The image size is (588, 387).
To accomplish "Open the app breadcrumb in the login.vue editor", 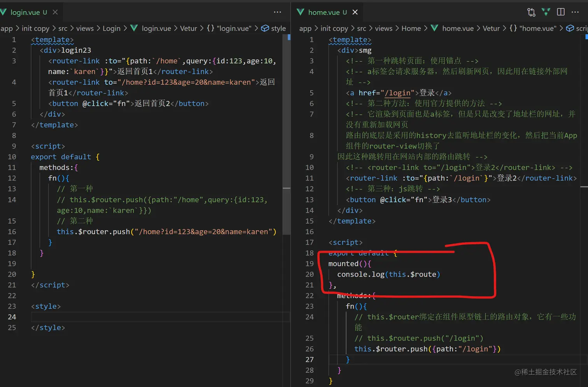I will 7,28.
